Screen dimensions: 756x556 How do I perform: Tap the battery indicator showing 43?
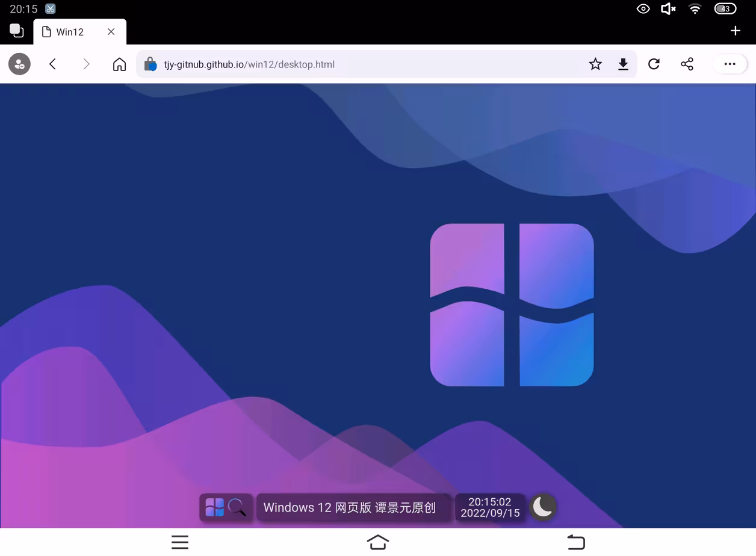coord(725,8)
